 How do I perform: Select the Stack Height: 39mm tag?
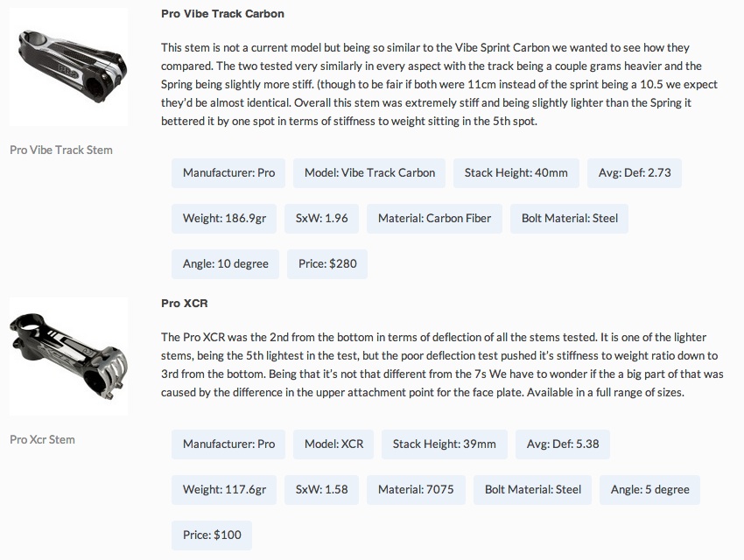pos(444,444)
